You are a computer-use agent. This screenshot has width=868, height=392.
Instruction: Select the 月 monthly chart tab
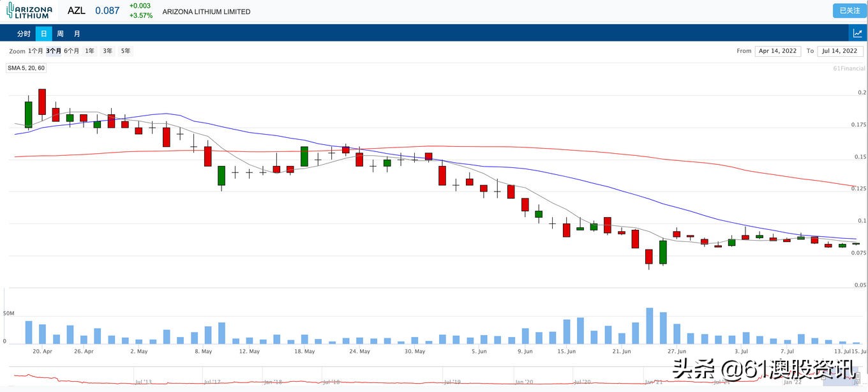pyautogui.click(x=77, y=34)
